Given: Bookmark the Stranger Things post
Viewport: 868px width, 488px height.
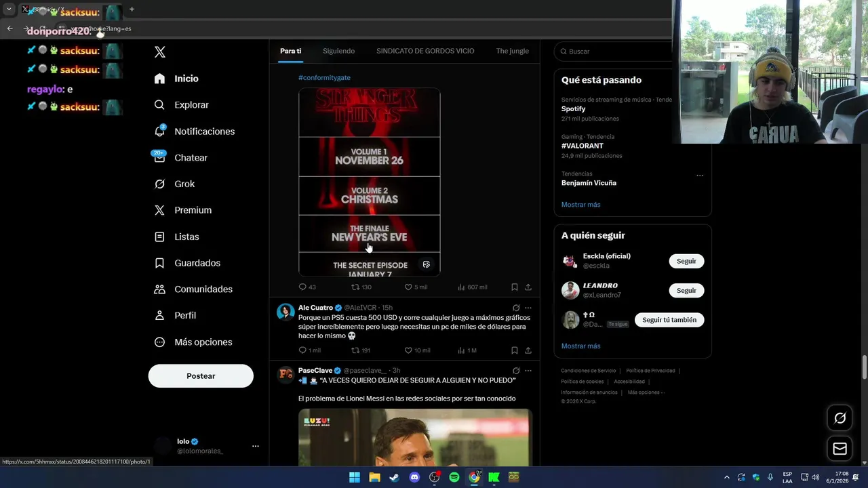Looking at the screenshot, I should pos(514,287).
